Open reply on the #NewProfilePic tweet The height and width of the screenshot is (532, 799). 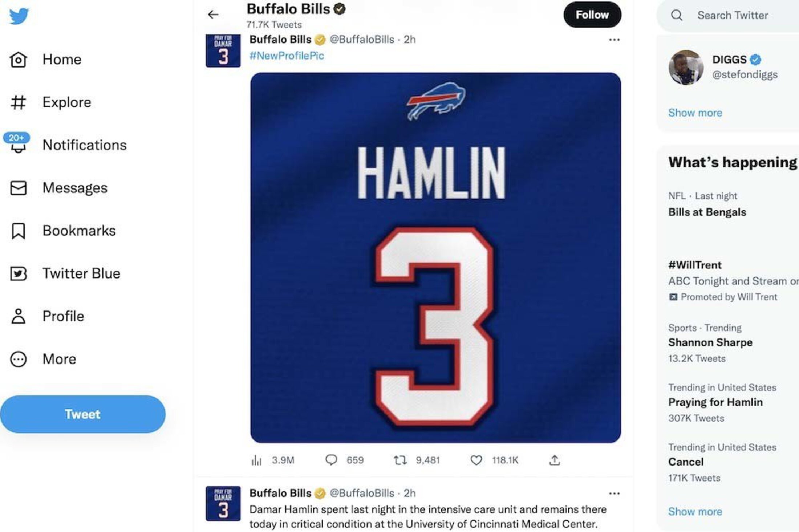tap(331, 460)
